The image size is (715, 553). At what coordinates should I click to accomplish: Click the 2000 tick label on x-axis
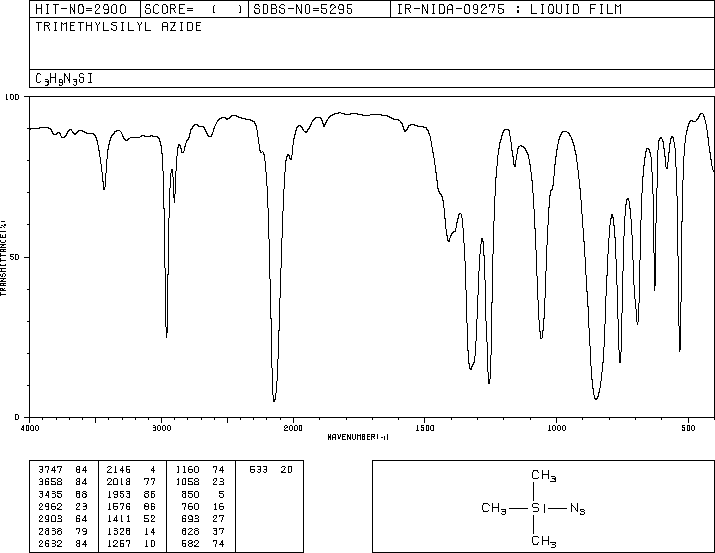coord(293,428)
